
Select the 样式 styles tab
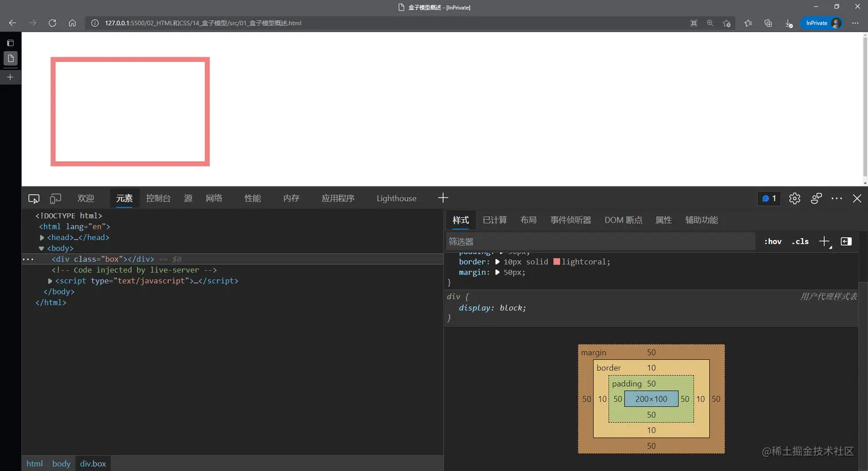coord(460,220)
